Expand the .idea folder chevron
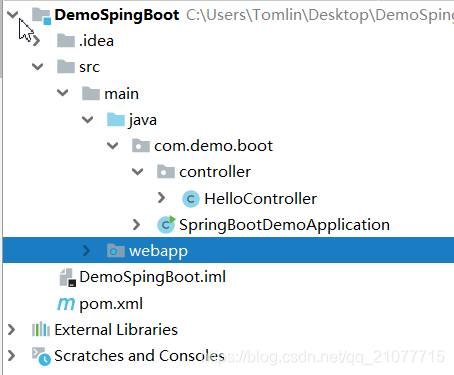Image resolution: width=454 pixels, height=375 pixels. click(x=37, y=41)
